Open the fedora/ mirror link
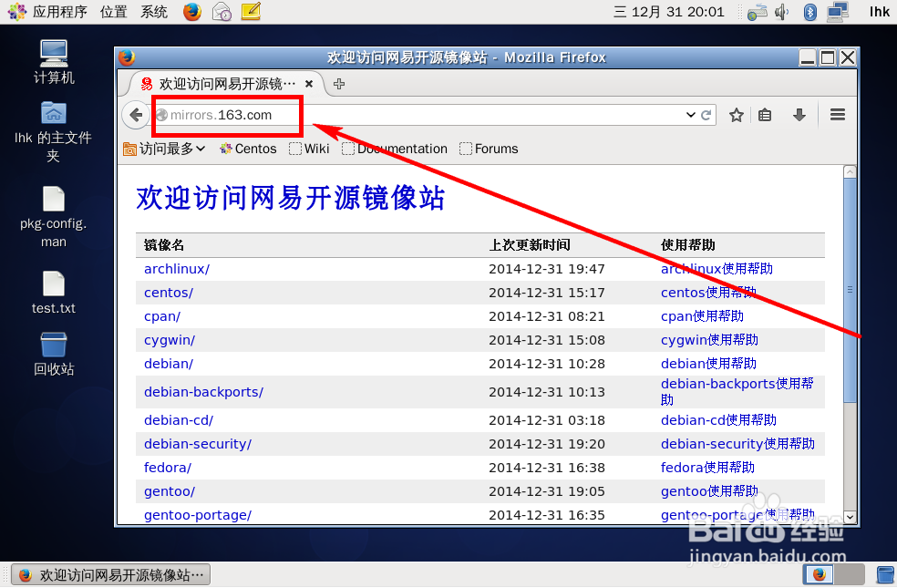Image resolution: width=897 pixels, height=588 pixels. (x=168, y=468)
